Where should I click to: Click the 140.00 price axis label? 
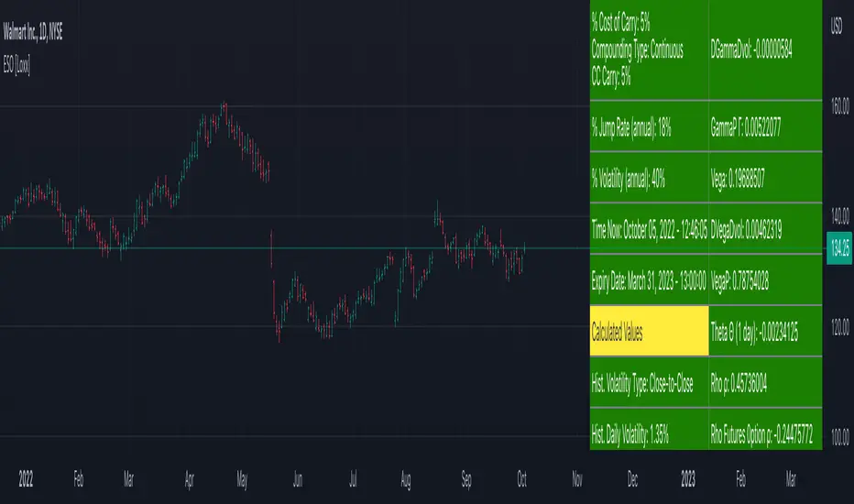click(x=840, y=216)
